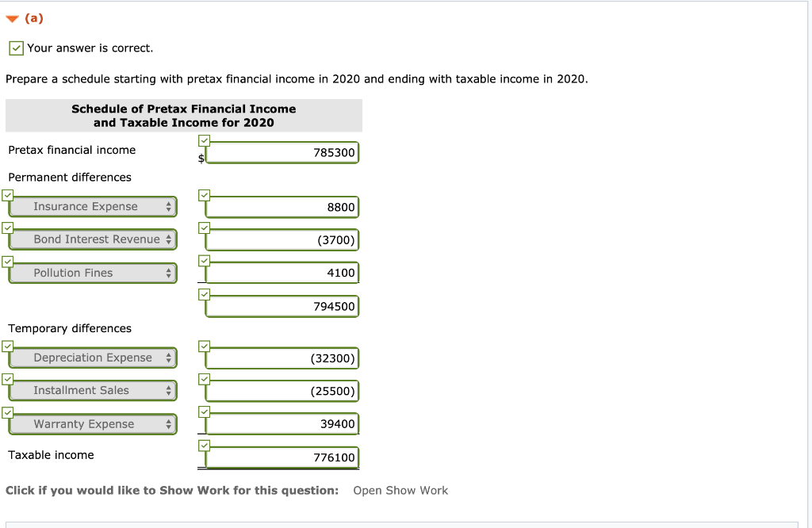Toggle the checkbox above the 39400 warranty amount
The width and height of the screenshot is (812, 528).
tap(205, 411)
